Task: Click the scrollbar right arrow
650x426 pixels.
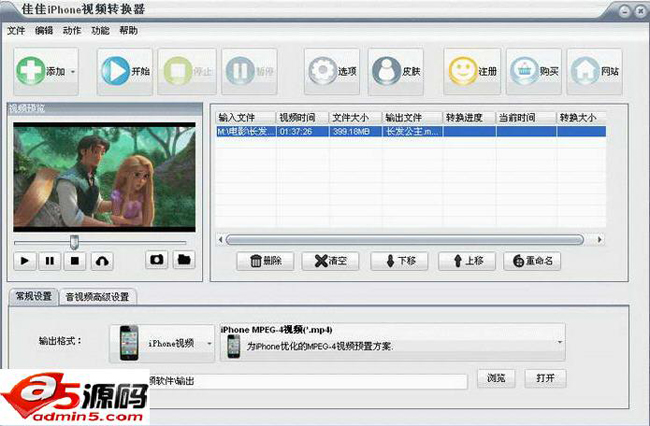Action: (599, 240)
